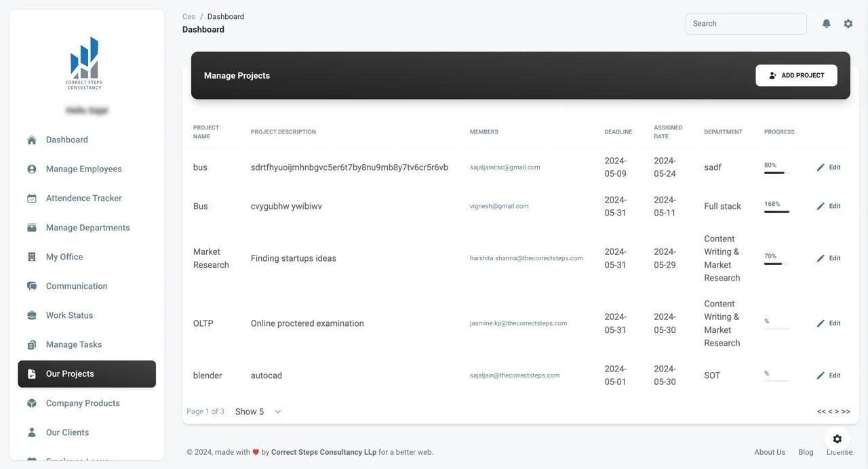Viewport: 868px width, 469px height.
Task: Click the pencil icon for OLTP project
Action: (821, 323)
